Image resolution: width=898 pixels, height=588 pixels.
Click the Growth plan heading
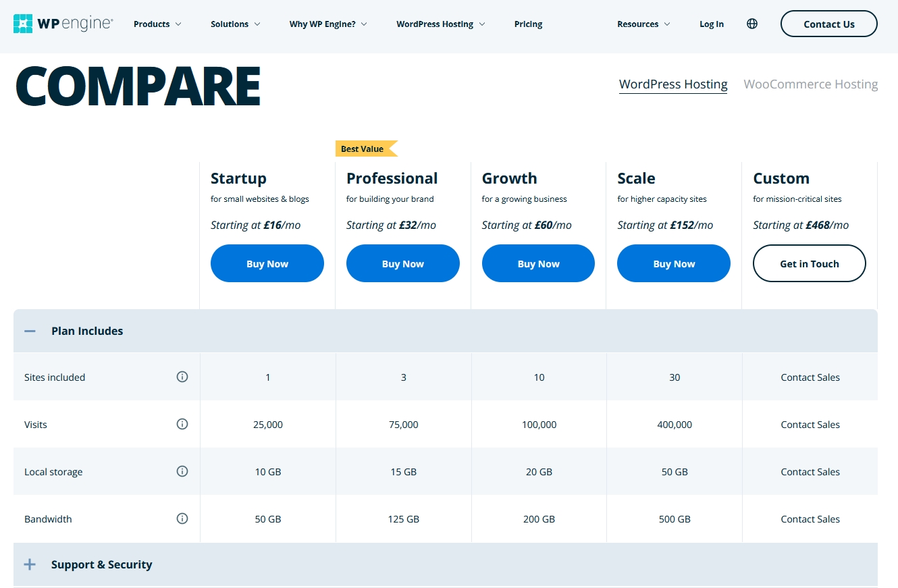[510, 178]
